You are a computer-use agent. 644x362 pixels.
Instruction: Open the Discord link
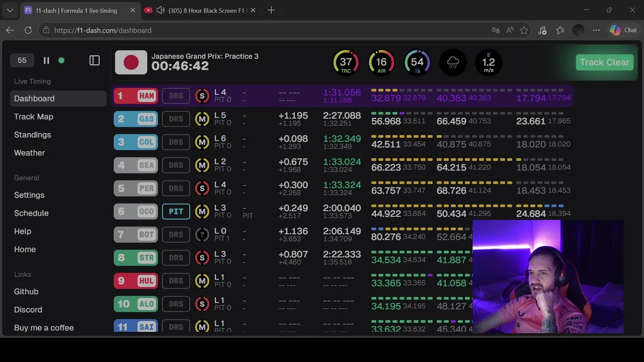[28, 310]
